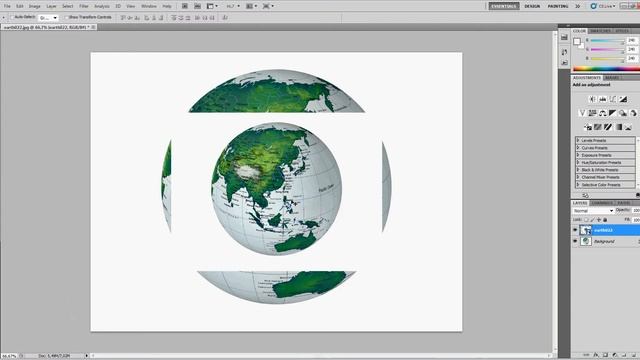Select the Painting workspace button
640x360 pixels.
click(558, 6)
